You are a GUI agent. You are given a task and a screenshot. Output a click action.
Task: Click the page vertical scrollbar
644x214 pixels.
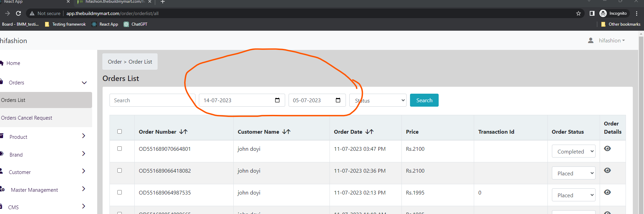tap(641, 123)
